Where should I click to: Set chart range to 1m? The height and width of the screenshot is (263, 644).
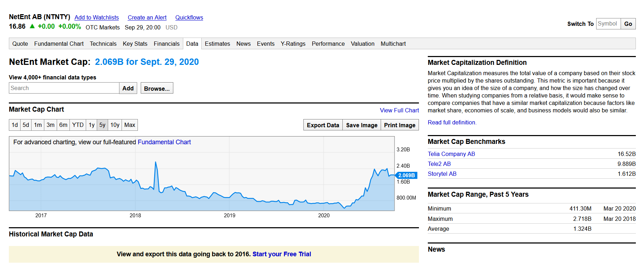click(38, 125)
